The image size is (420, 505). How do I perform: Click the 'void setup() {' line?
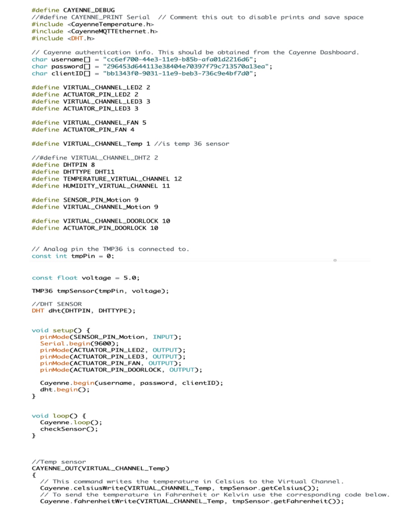[x=61, y=331]
